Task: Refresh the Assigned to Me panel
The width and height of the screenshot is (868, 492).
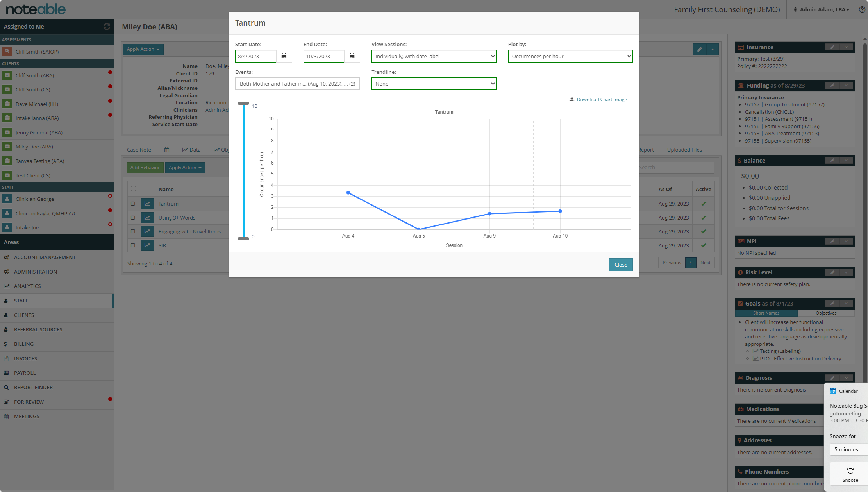Action: click(107, 27)
